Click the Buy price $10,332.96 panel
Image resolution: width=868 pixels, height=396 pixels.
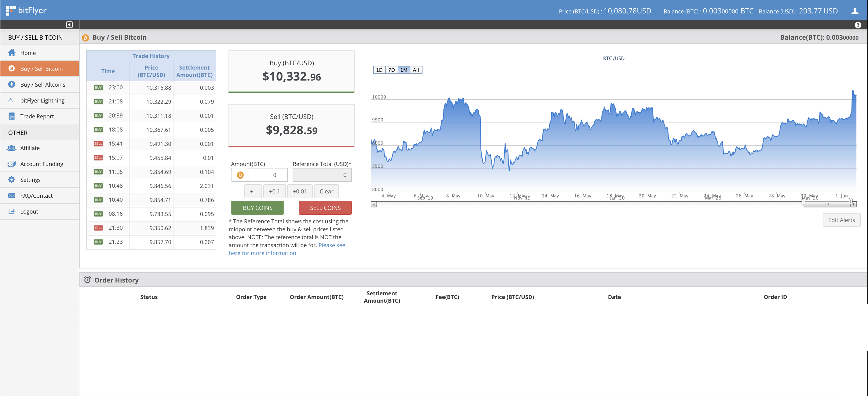pos(291,71)
